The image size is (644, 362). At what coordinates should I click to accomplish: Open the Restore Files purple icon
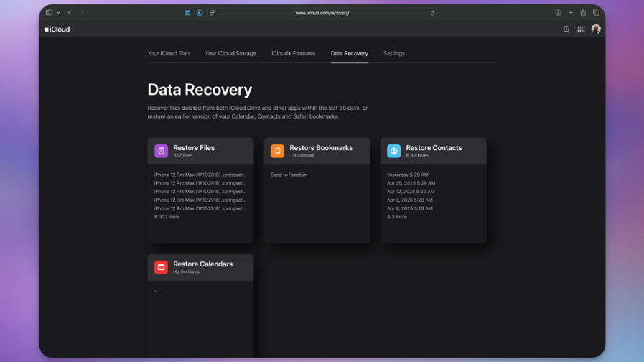161,151
